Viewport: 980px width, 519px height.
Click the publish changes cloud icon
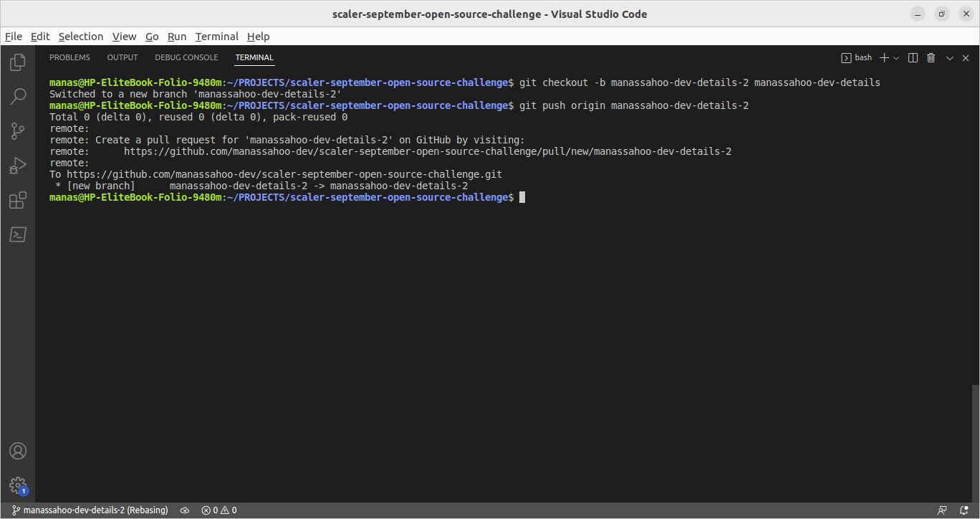tap(185, 510)
